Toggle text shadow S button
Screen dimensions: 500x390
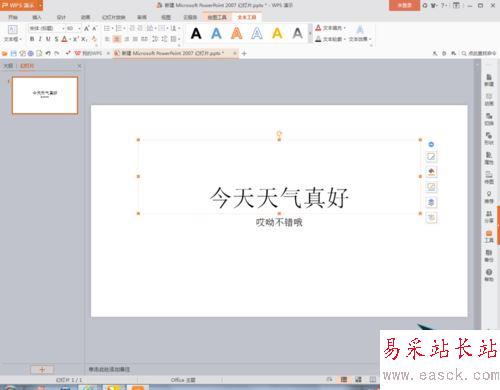56,39
